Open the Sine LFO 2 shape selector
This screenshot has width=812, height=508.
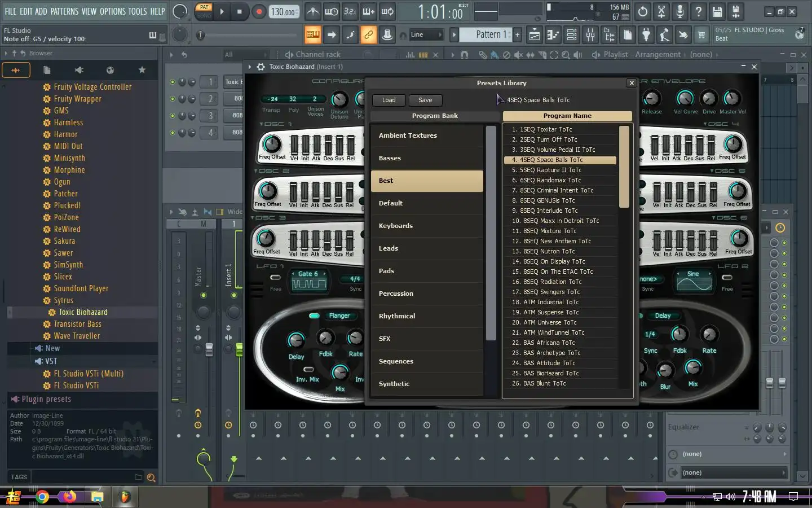click(x=694, y=274)
